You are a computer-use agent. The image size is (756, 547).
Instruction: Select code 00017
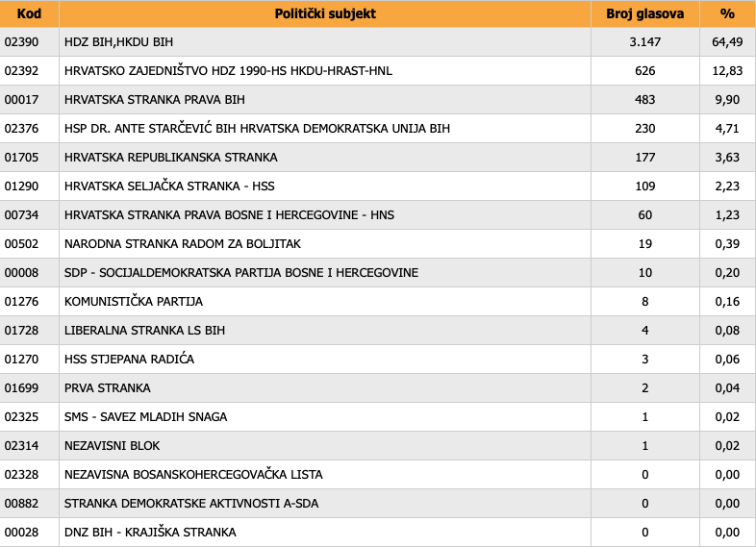pos(21,100)
